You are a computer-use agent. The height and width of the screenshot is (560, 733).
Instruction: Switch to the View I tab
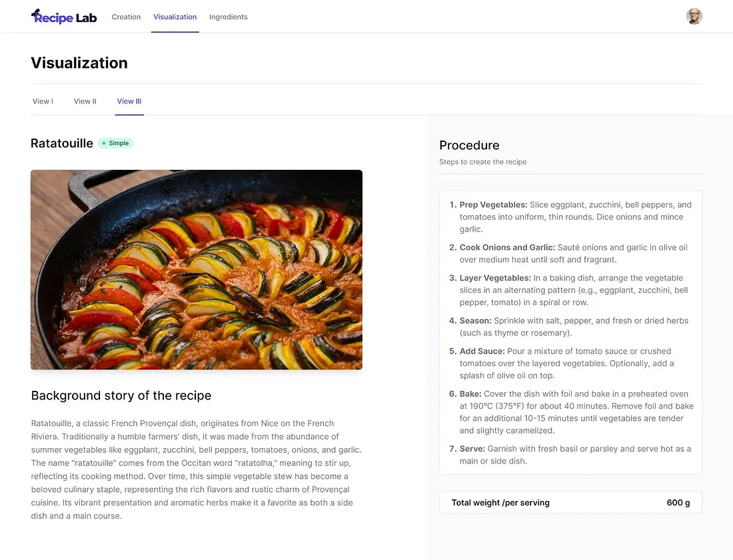[43, 101]
